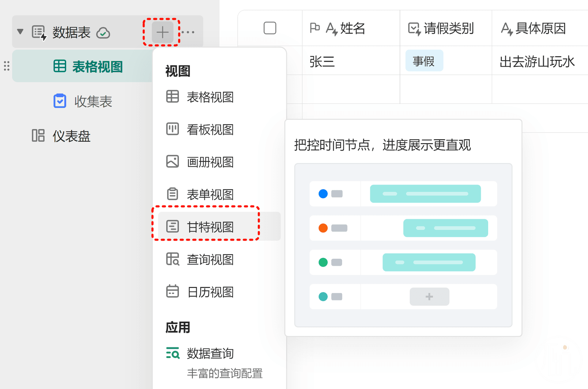Open the 数据查询 application entry
The image size is (588, 389).
coord(210,353)
